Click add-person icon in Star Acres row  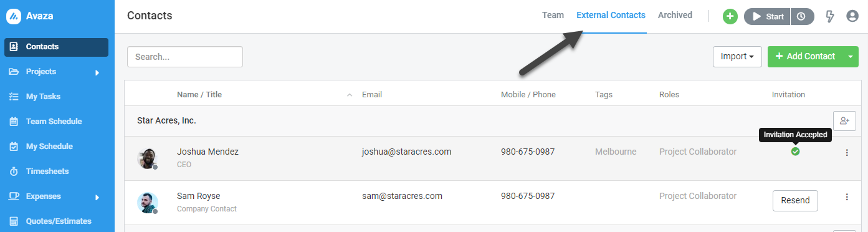click(844, 121)
